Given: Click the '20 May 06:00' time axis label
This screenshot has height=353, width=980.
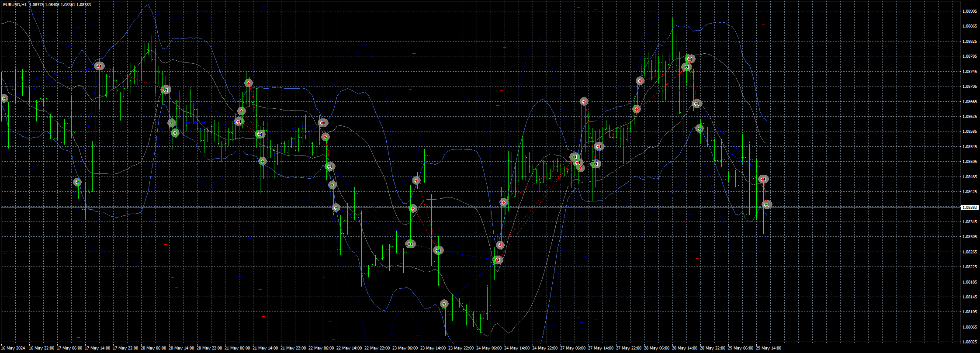Looking at the screenshot, I should coord(153,349).
